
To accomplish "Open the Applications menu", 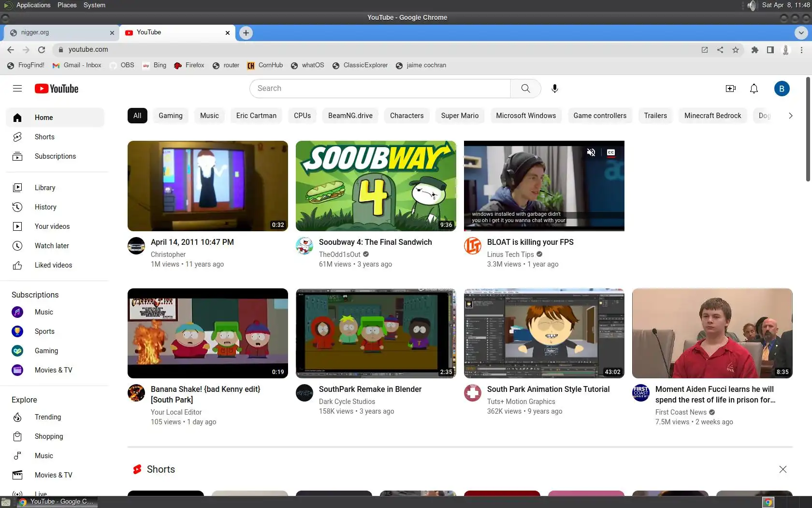I will click(x=33, y=5).
